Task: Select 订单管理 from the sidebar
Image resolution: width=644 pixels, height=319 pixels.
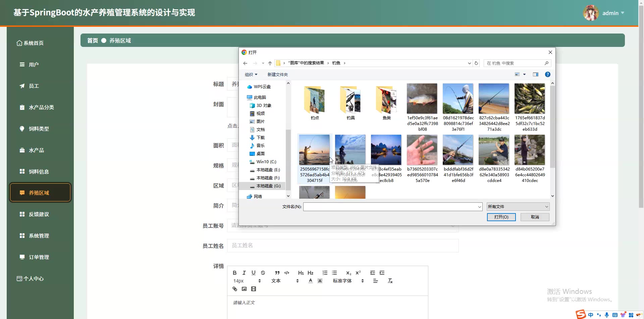Action: 39,257
